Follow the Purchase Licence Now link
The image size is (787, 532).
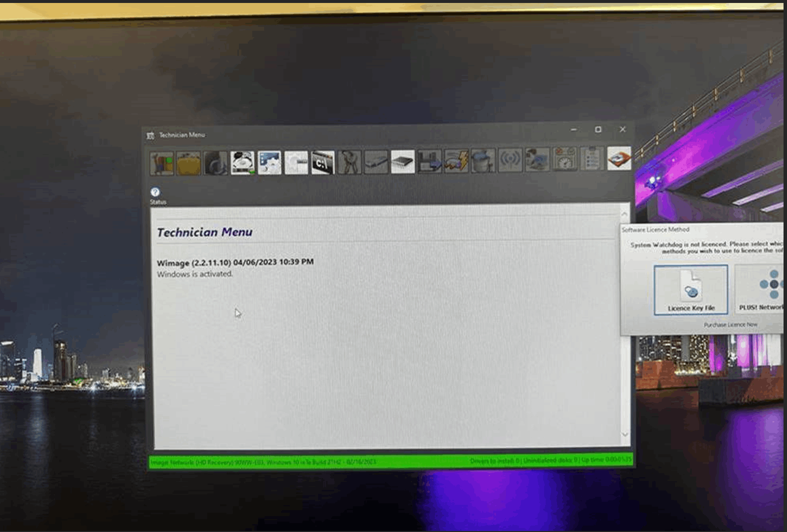tap(731, 325)
